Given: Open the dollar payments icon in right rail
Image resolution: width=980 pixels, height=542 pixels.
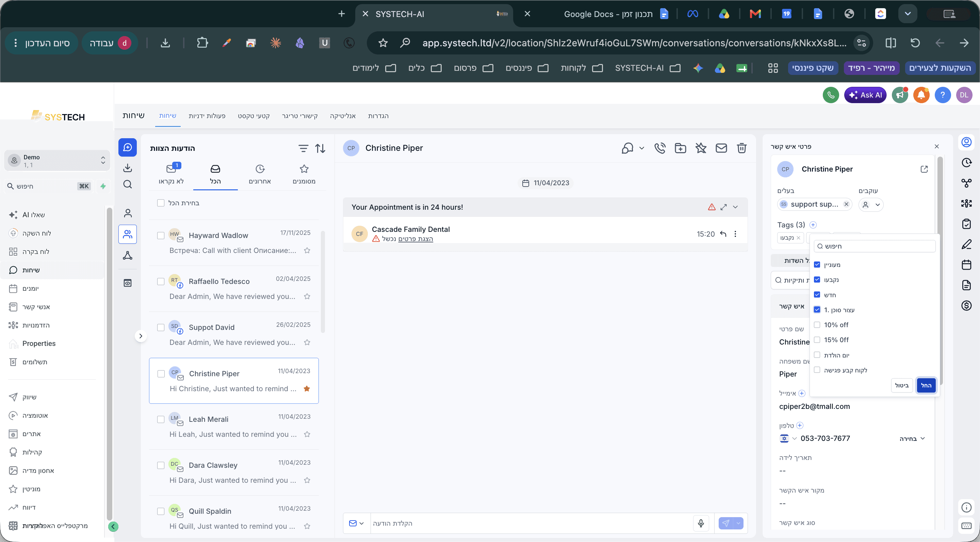Looking at the screenshot, I should pos(966,306).
